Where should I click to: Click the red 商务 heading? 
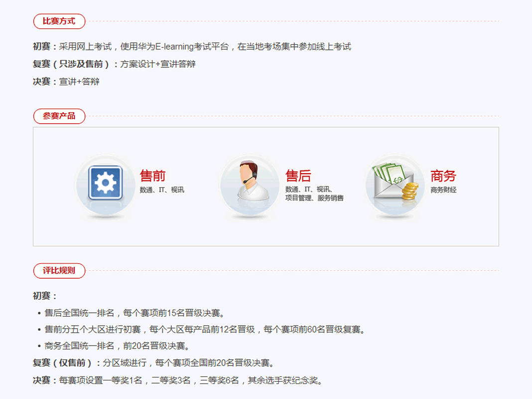click(443, 176)
